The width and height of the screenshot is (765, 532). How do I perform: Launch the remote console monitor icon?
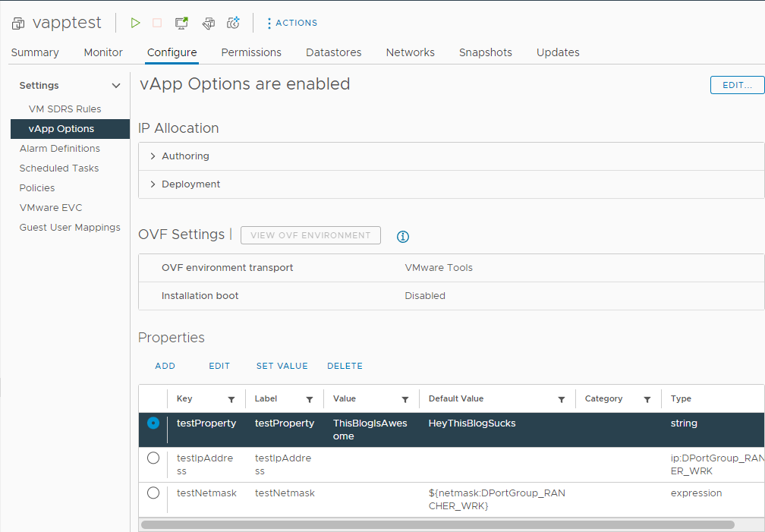181,23
